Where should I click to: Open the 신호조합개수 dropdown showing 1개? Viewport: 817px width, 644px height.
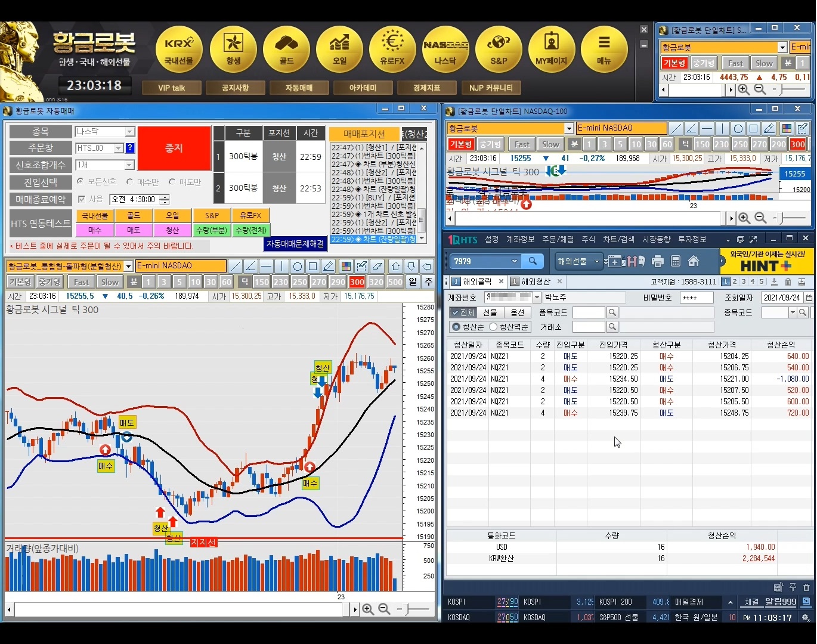129,165
